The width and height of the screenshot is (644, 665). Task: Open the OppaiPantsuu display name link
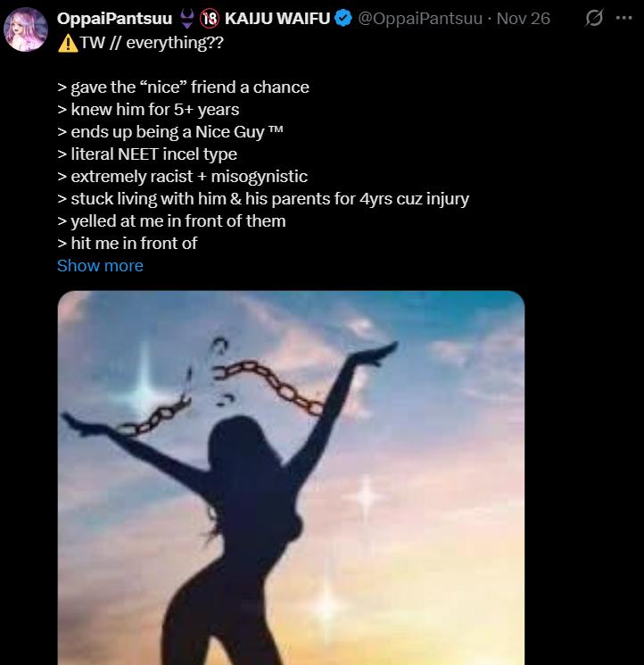pos(114,19)
